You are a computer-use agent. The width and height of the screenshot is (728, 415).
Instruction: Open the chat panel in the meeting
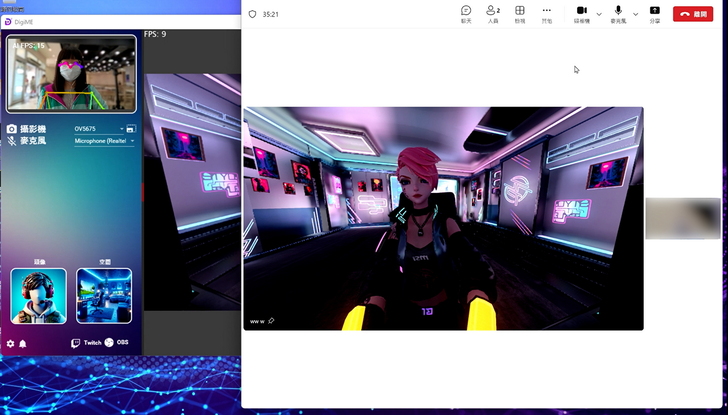[x=466, y=13]
